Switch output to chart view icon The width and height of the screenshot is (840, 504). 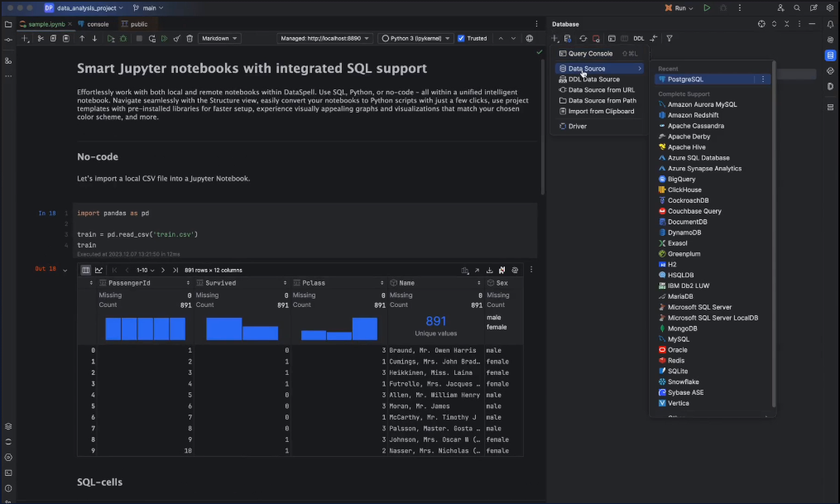(98, 271)
